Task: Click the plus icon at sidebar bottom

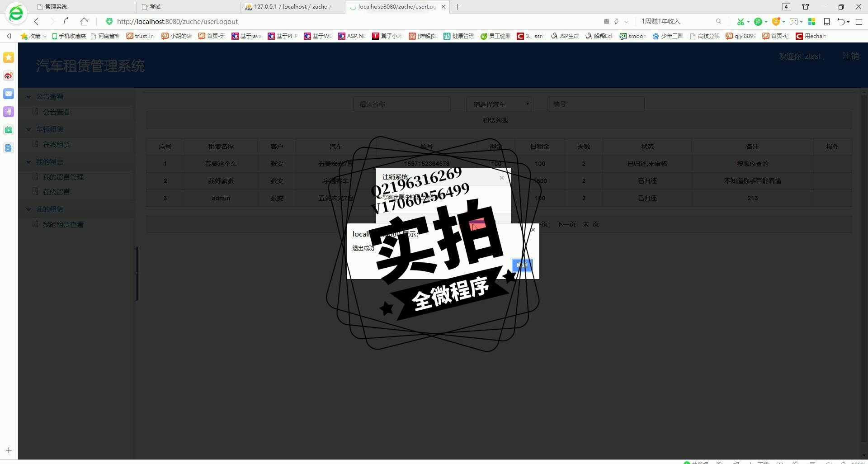Action: tap(9, 450)
